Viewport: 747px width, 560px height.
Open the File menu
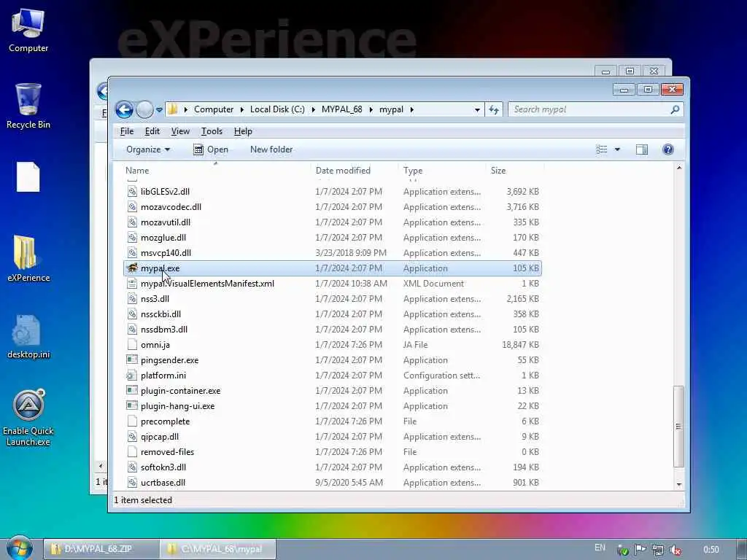click(127, 131)
